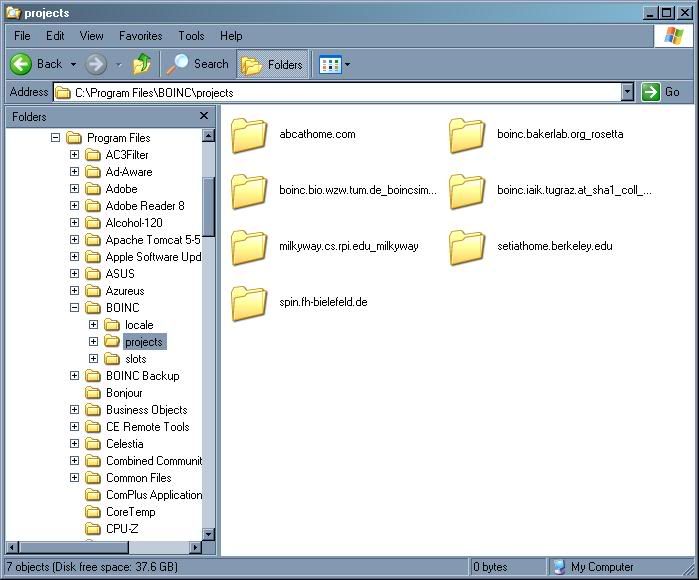Click into the address path field

point(337,92)
